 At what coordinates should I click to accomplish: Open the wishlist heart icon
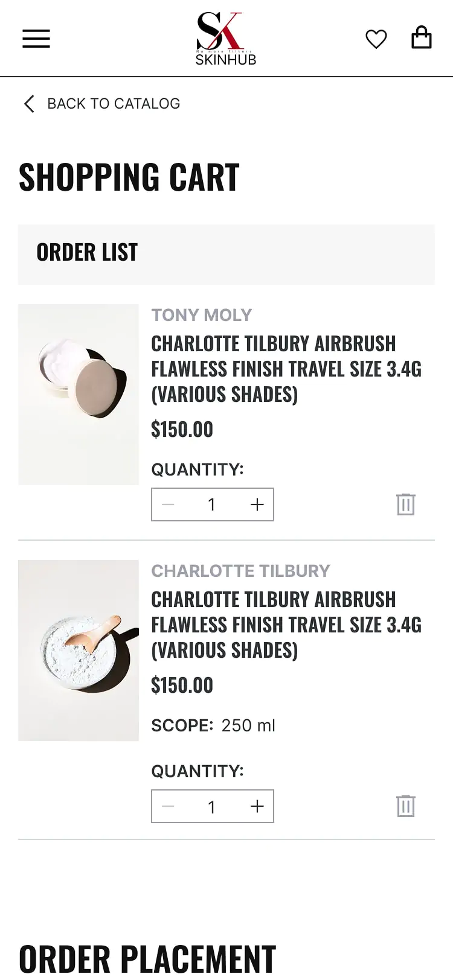click(376, 39)
